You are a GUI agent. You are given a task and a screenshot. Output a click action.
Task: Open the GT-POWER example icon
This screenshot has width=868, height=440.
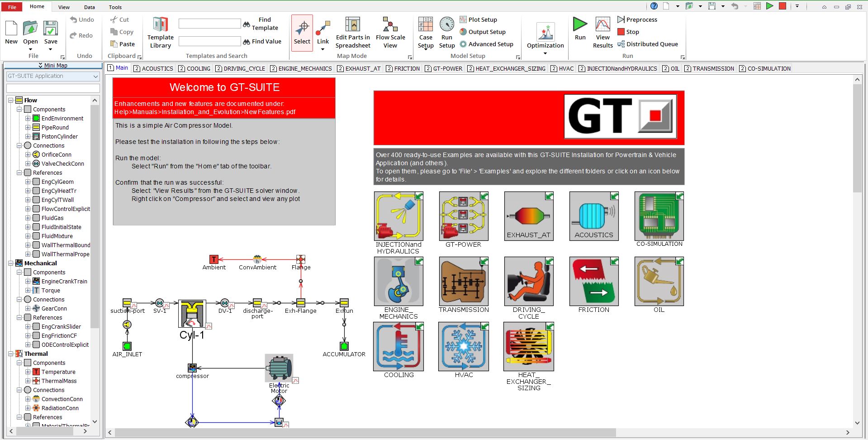coord(463,216)
